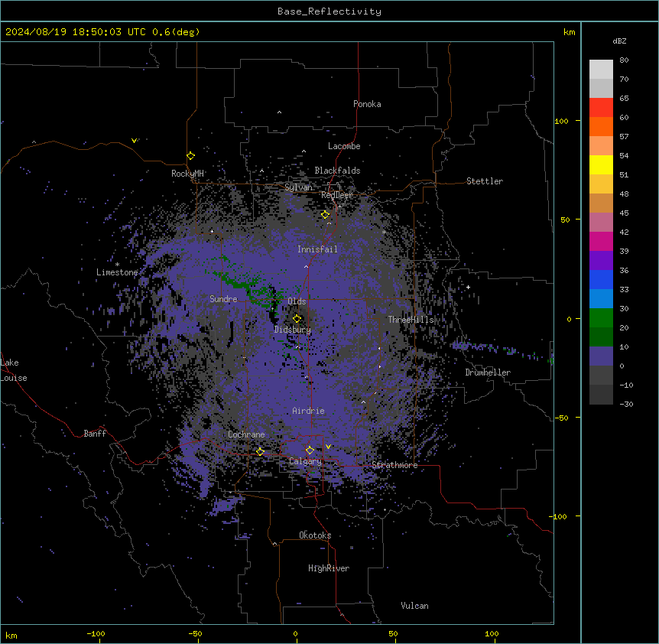Select the Lake Louise label
659x644 pixels.
point(14,370)
